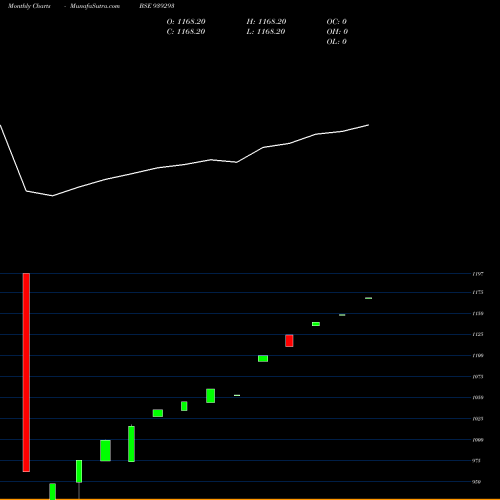500x500 pixels.
Task: Click the 1025 price axis label
Action: (x=478, y=419)
